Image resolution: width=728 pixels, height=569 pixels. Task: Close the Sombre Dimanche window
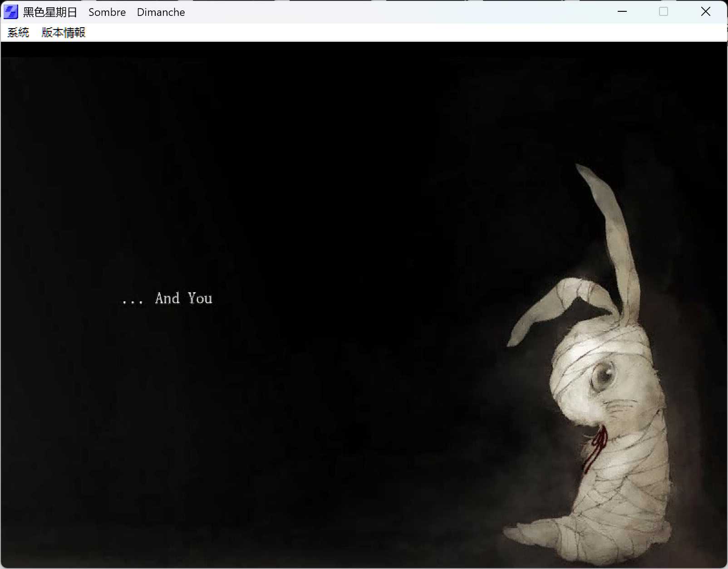[x=705, y=12]
